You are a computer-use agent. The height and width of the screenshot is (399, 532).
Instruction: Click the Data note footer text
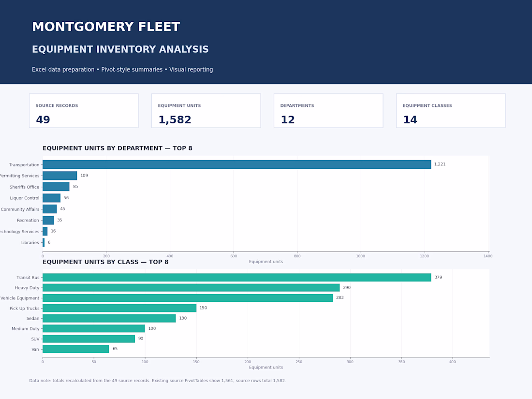[x=158, y=381]
